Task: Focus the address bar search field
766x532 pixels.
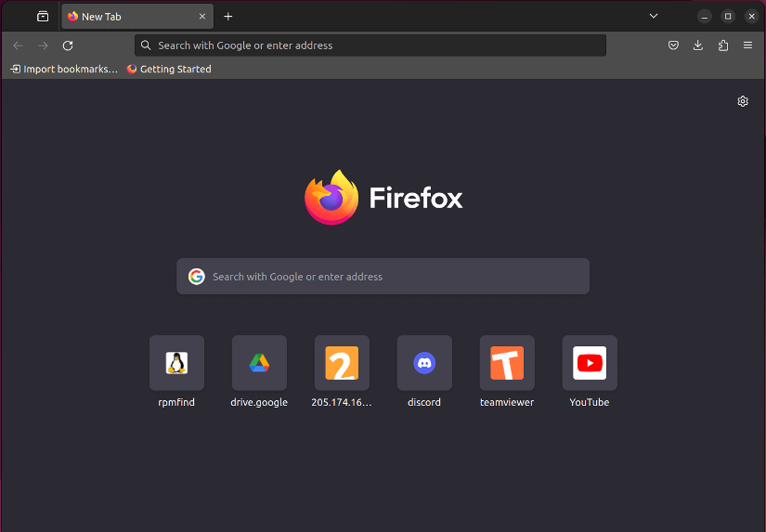Action: tap(370, 45)
